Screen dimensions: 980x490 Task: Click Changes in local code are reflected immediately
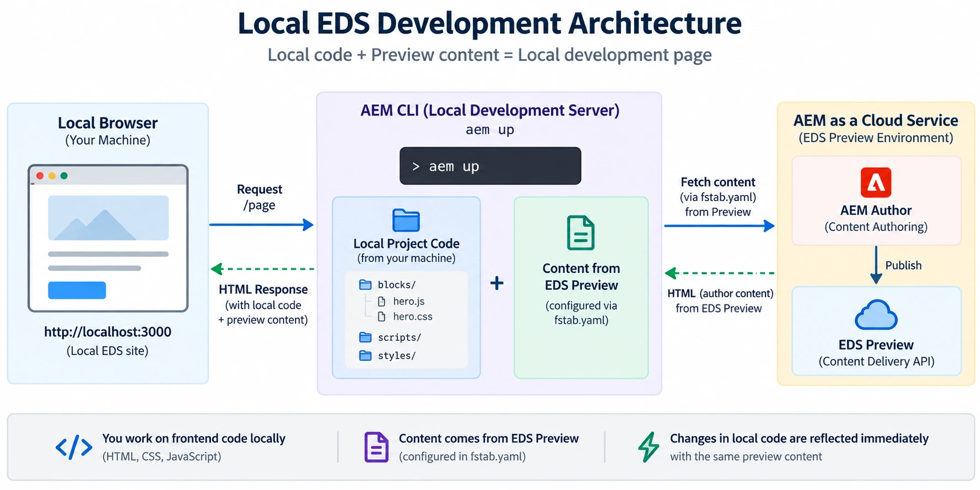pyautogui.click(x=799, y=439)
